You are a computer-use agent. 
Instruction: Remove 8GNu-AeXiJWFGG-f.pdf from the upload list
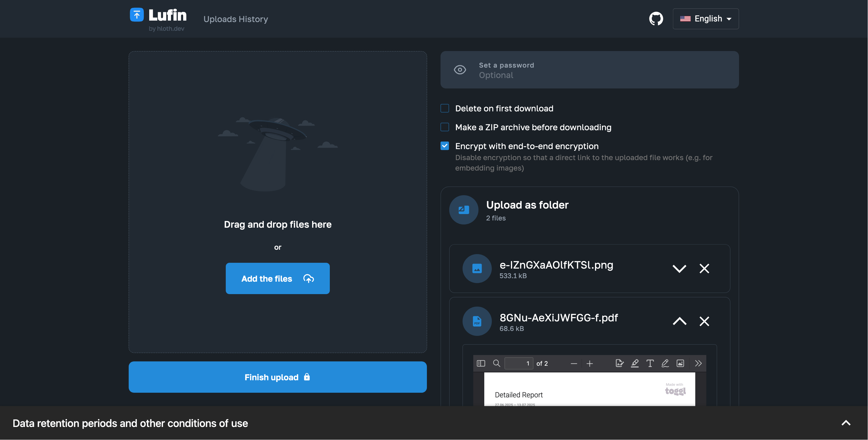pos(704,321)
